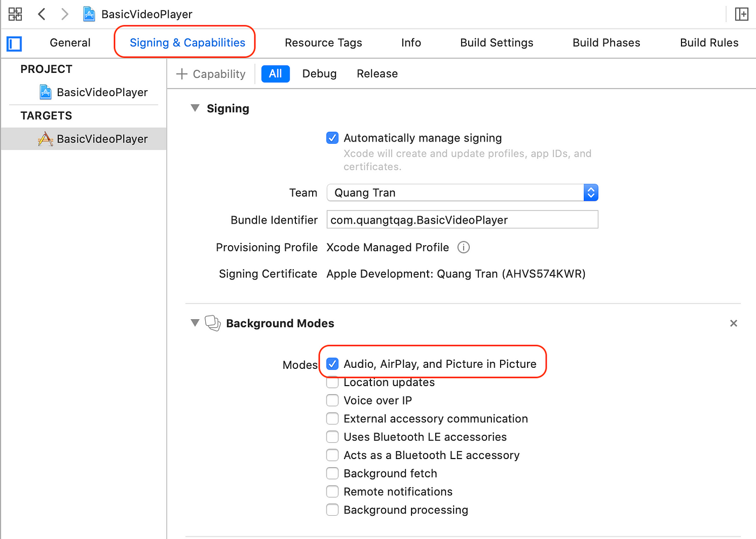This screenshot has height=539, width=756.
Task: Add an editor pane on the right
Action: pyautogui.click(x=742, y=14)
